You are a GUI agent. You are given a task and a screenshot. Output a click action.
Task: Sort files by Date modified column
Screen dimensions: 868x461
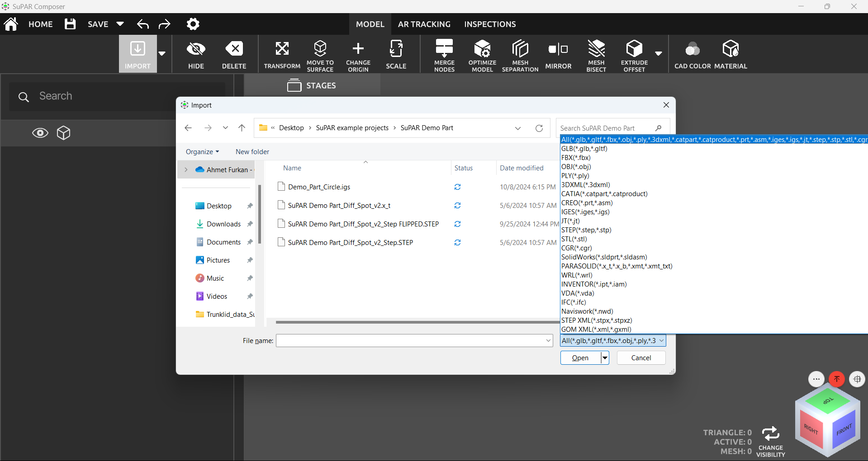[522, 168]
